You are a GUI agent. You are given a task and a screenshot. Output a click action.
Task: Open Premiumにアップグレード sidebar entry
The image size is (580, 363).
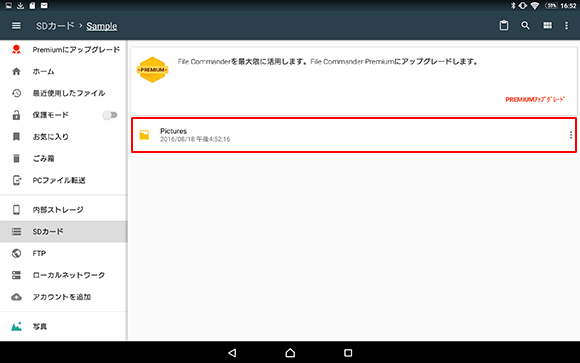click(64, 50)
